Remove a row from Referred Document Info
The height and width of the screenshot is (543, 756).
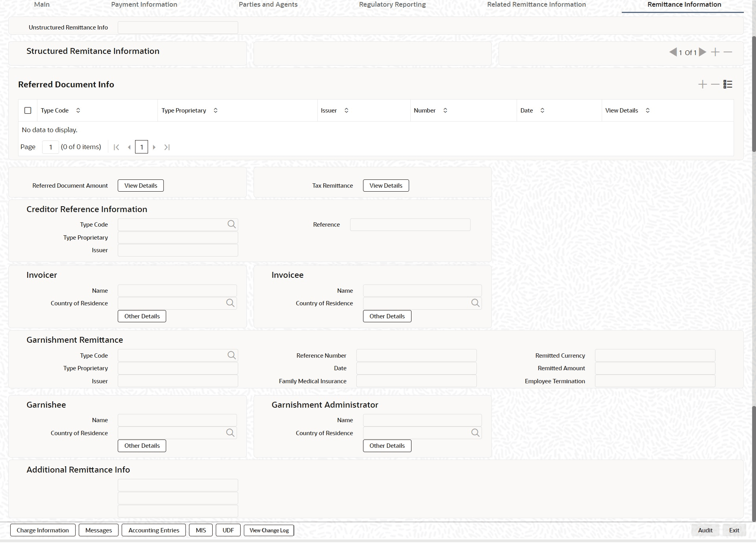click(x=715, y=84)
